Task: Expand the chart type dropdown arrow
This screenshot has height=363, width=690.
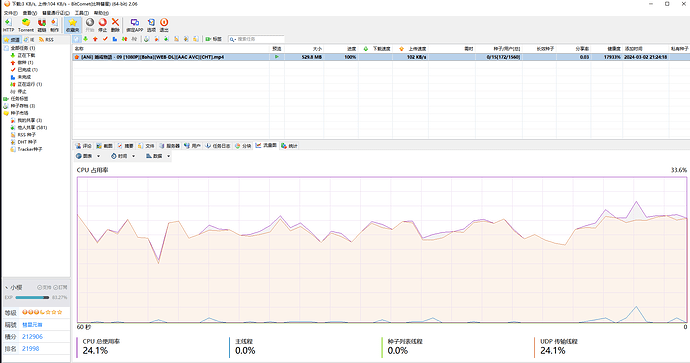Action: click(x=99, y=156)
